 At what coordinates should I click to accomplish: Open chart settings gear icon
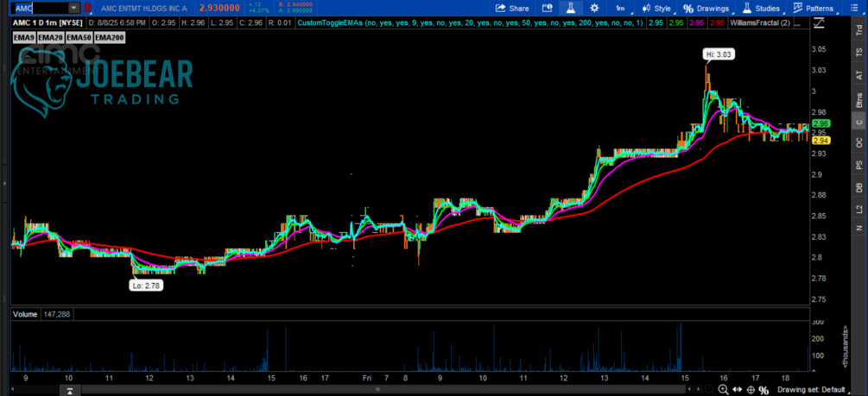coord(594,9)
